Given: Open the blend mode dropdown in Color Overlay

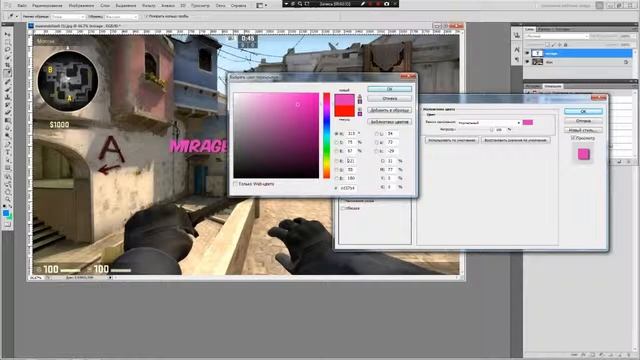Looking at the screenshot, I should 489,122.
